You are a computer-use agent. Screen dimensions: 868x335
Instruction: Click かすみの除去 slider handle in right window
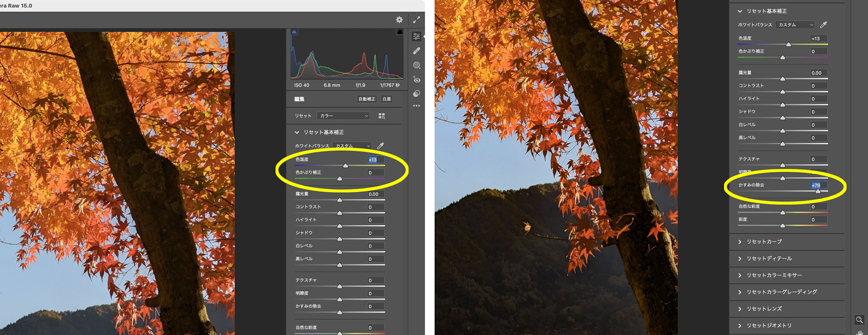818,191
